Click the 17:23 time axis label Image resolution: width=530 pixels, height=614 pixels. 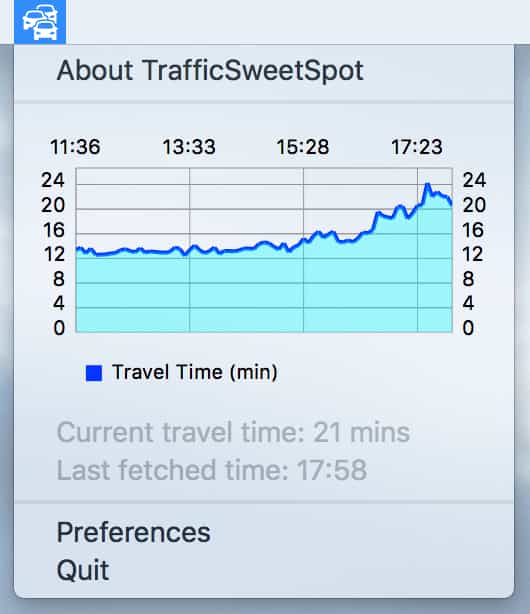[417, 147]
